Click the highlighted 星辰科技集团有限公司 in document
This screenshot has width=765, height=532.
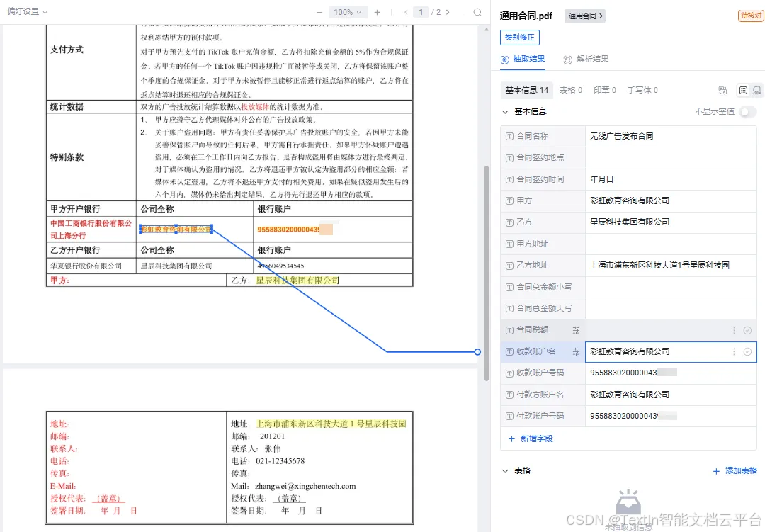click(297, 281)
